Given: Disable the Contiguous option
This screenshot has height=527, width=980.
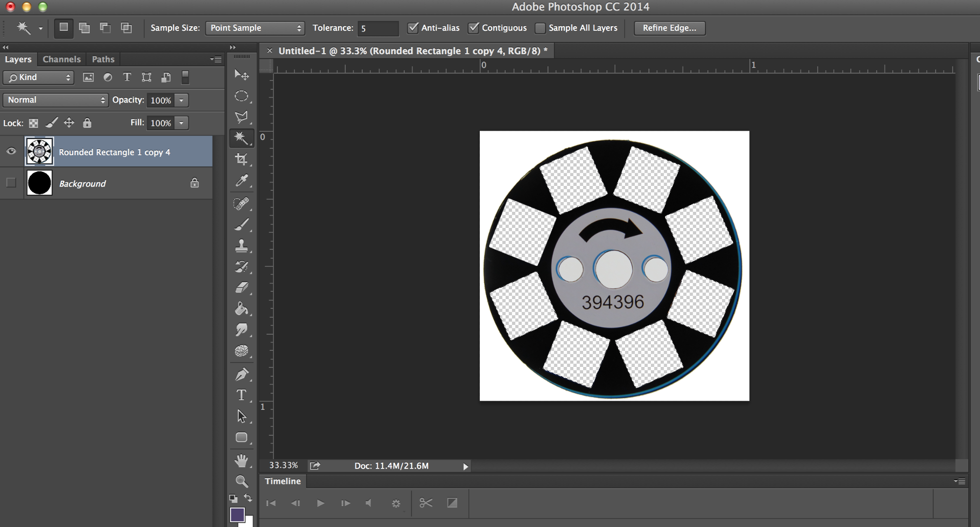Looking at the screenshot, I should tap(473, 28).
